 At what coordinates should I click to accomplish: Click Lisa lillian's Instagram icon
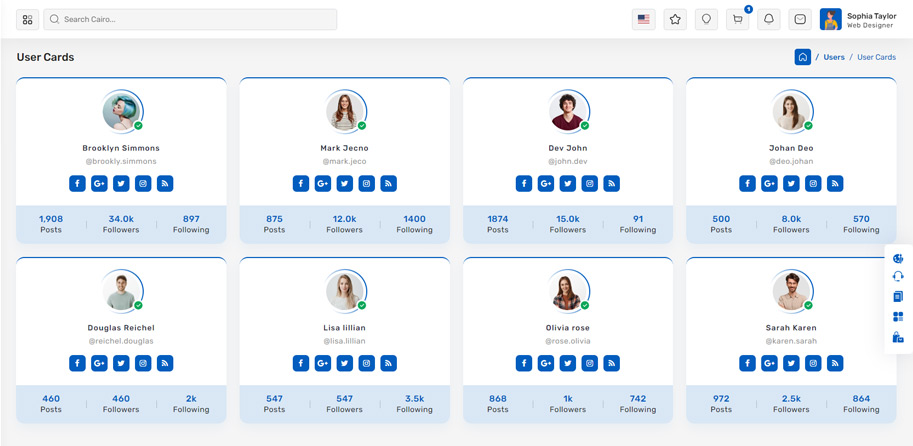point(367,363)
